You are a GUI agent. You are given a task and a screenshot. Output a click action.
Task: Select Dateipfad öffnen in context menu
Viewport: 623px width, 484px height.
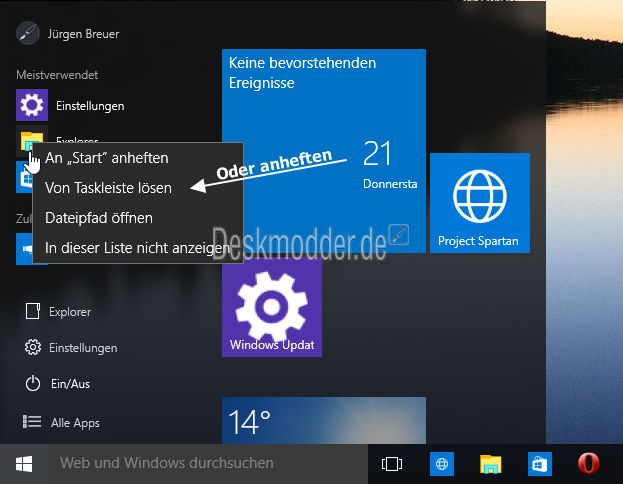(137, 218)
